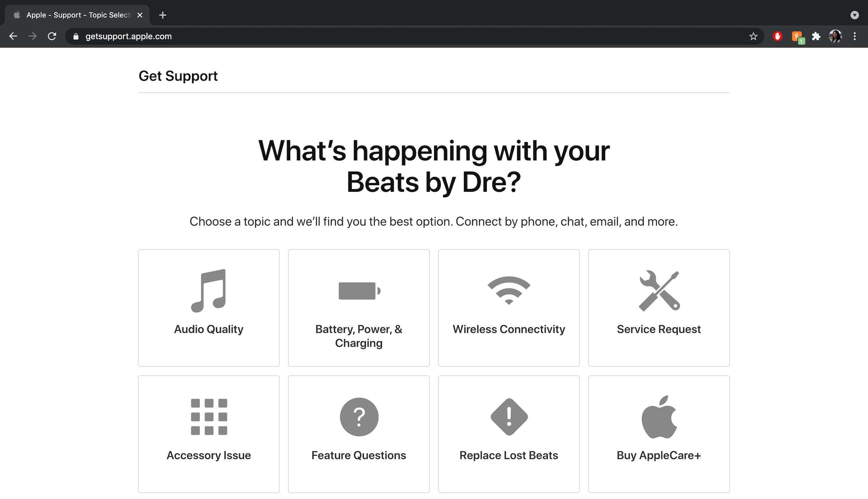Click the Service Request wrench icon
This screenshot has height=499, width=868.
pyautogui.click(x=659, y=291)
